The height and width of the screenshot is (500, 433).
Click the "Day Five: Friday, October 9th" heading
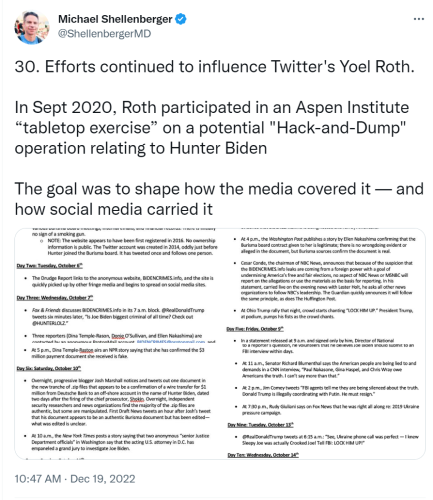coord(255,329)
